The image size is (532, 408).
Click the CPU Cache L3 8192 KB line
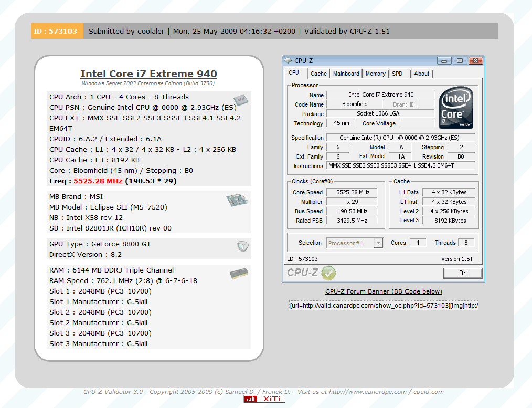(x=94, y=160)
